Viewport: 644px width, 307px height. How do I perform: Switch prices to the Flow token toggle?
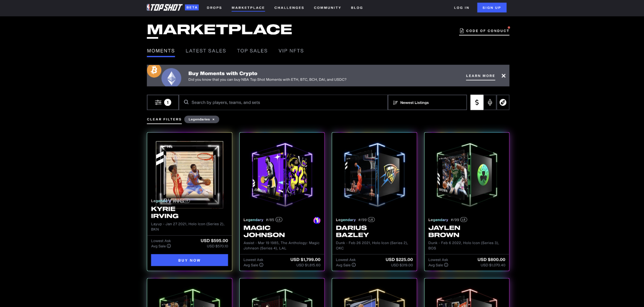503,102
